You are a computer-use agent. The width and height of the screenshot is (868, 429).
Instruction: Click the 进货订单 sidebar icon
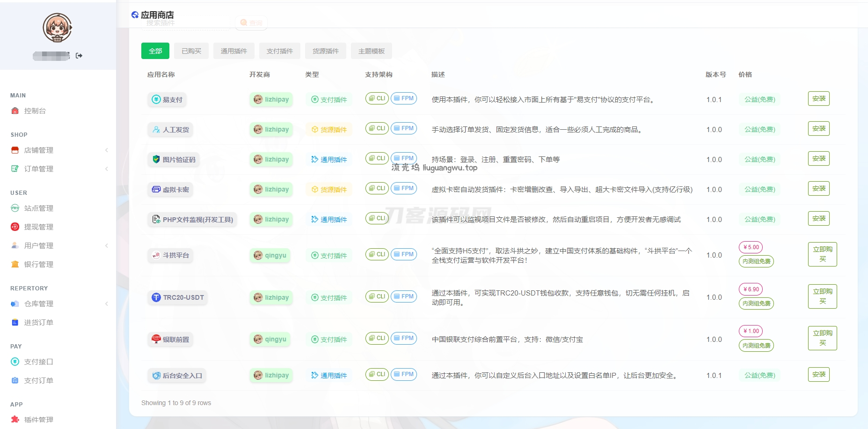15,323
